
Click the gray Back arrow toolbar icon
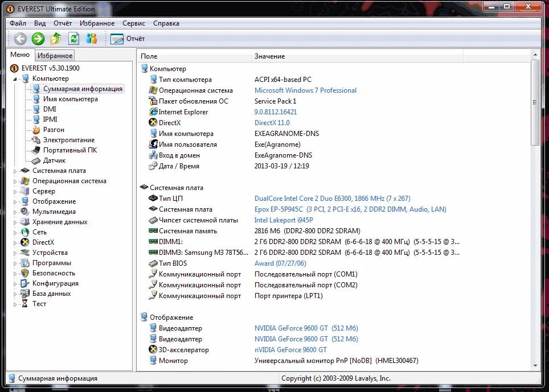(21, 39)
